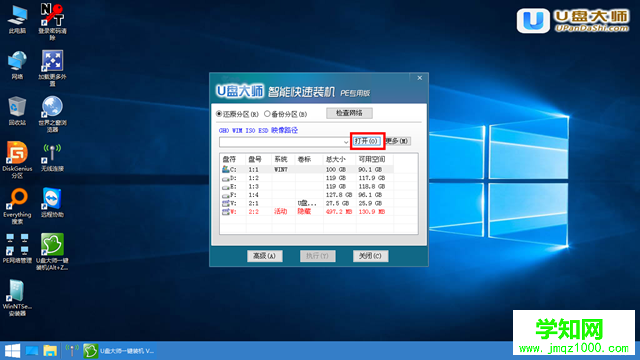Select the V: removable drive icon

tap(226, 203)
